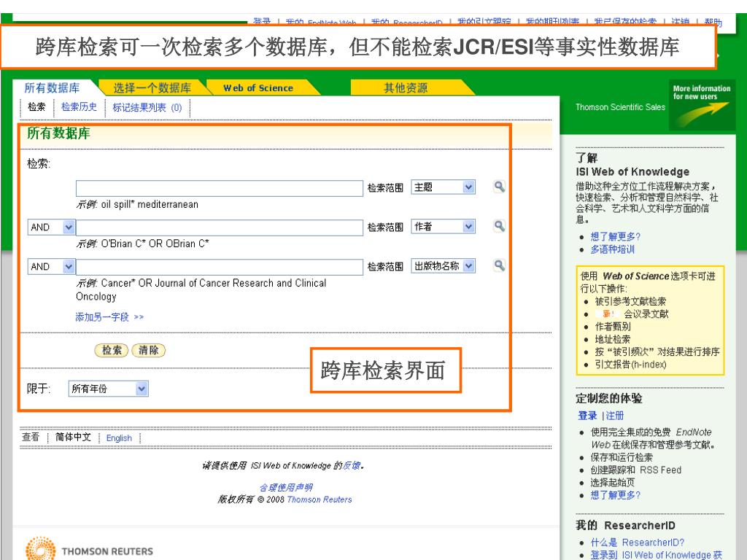Select 简体中文 language option
Image resolution: width=747 pixels, height=560 pixels.
coord(73,437)
